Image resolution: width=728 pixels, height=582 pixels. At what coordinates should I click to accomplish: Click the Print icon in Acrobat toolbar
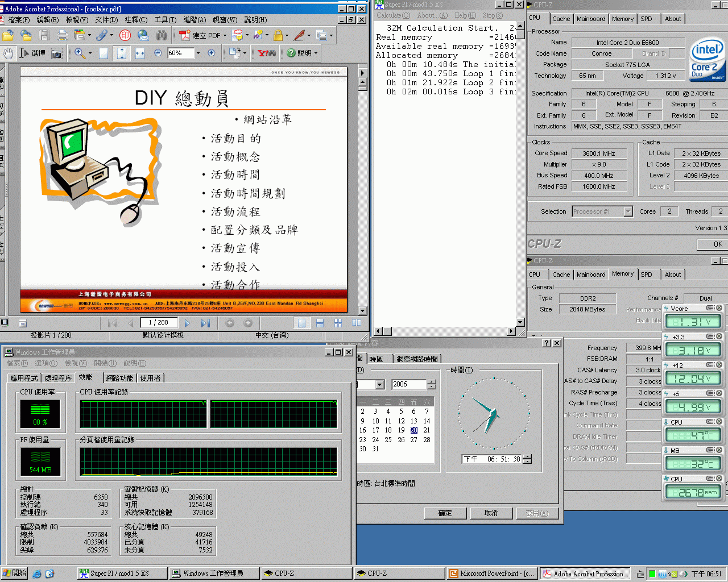tap(63, 35)
